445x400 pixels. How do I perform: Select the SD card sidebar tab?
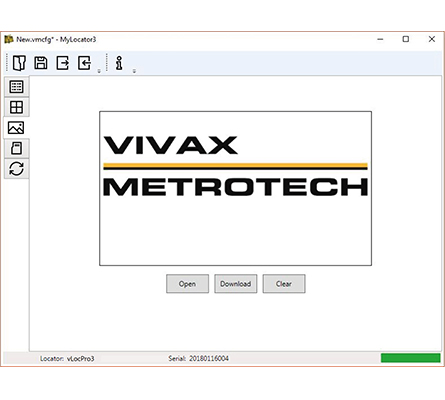tap(16, 148)
